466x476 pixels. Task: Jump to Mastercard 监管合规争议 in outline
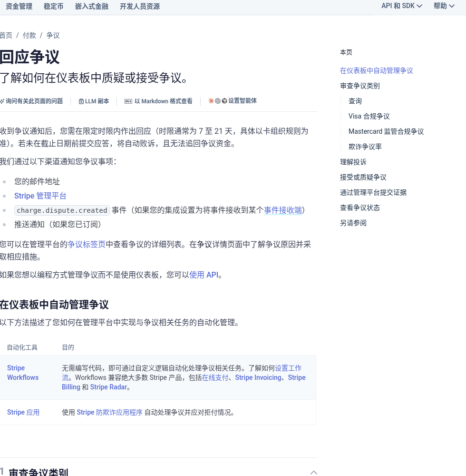point(386,131)
